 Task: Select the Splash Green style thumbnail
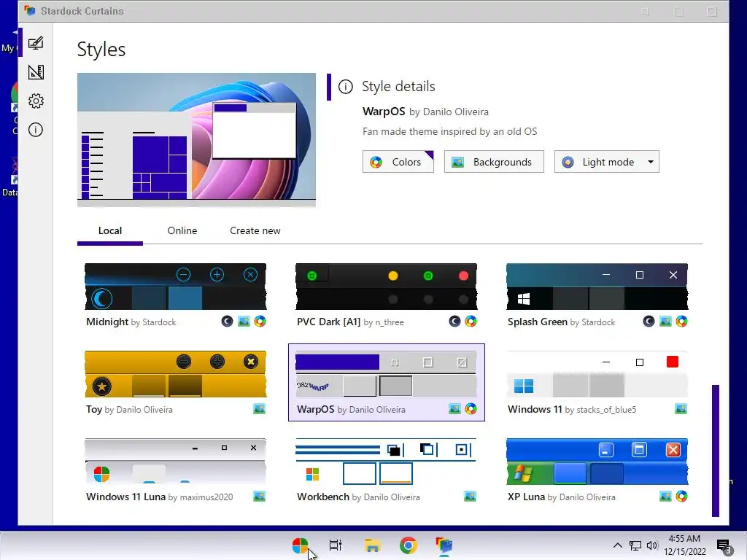click(597, 287)
